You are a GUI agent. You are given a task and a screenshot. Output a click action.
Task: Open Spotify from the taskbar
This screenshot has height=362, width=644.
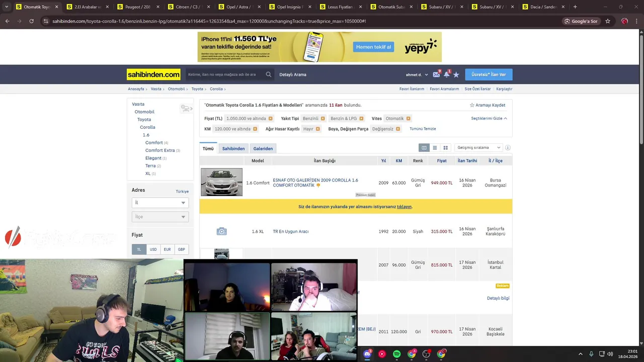(x=397, y=354)
